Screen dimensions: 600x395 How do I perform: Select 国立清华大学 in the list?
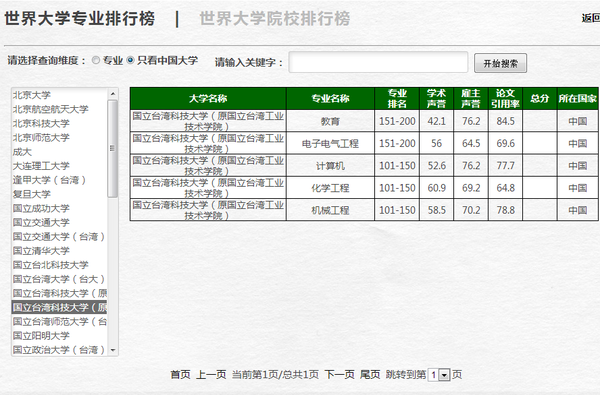click(x=41, y=251)
